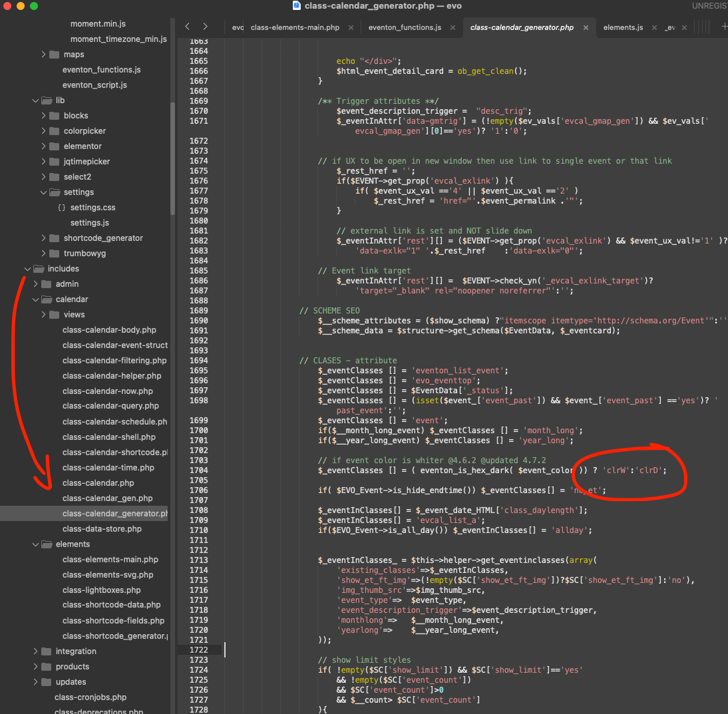Click the 'Trigger attributes' comment text
This screenshot has height=714, width=728.
click(378, 101)
